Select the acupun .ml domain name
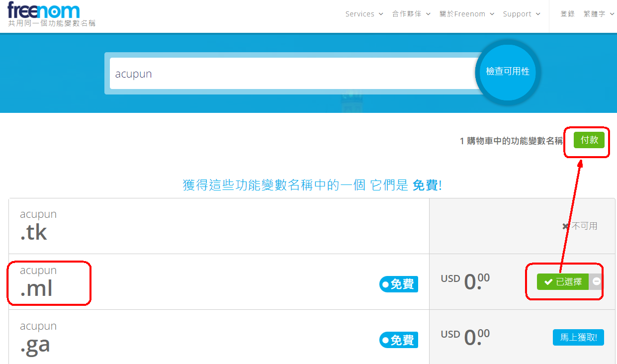617x364 pixels. 38,281
